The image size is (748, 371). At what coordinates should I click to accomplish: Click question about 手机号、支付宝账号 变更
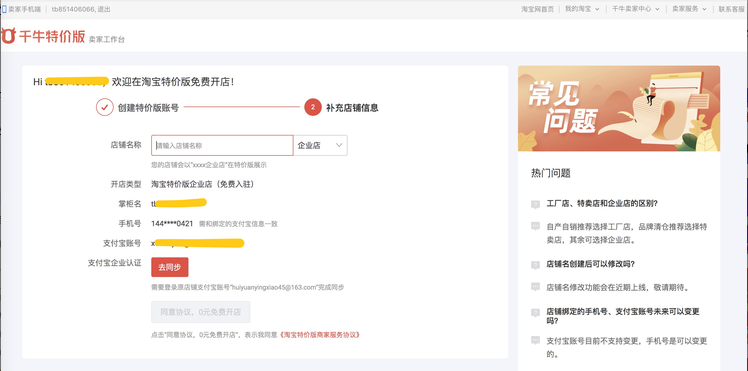(623, 317)
